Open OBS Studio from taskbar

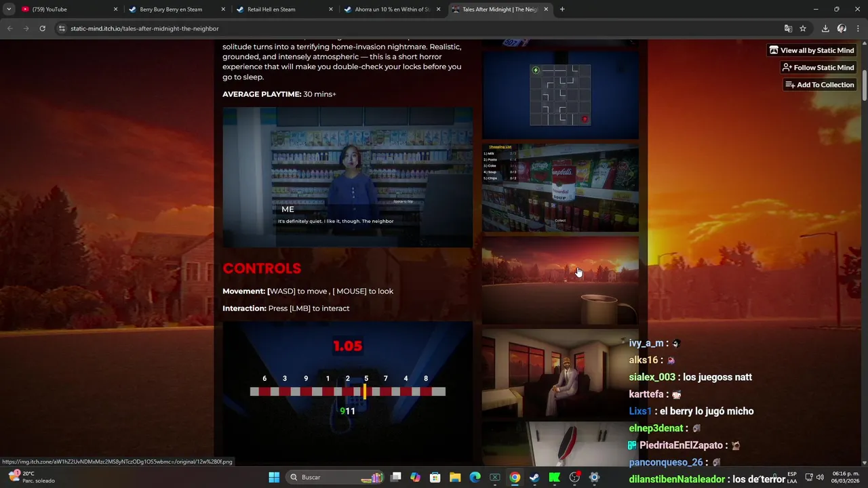pyautogui.click(x=574, y=477)
